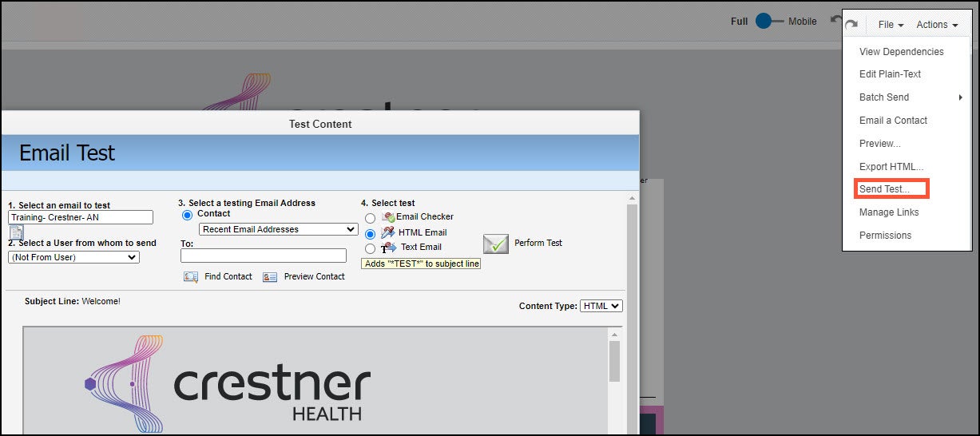The width and height of the screenshot is (980, 436).
Task: Click the HTML Email icon
Action: pyautogui.click(x=389, y=232)
